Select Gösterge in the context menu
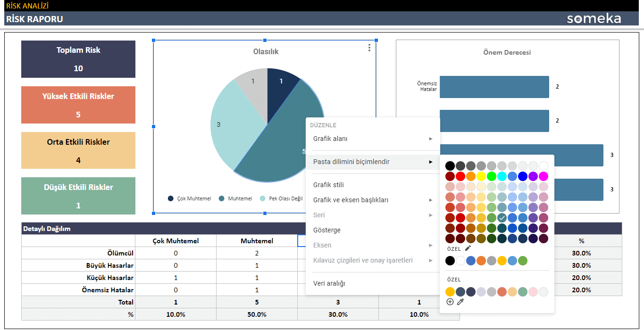 tap(373, 230)
